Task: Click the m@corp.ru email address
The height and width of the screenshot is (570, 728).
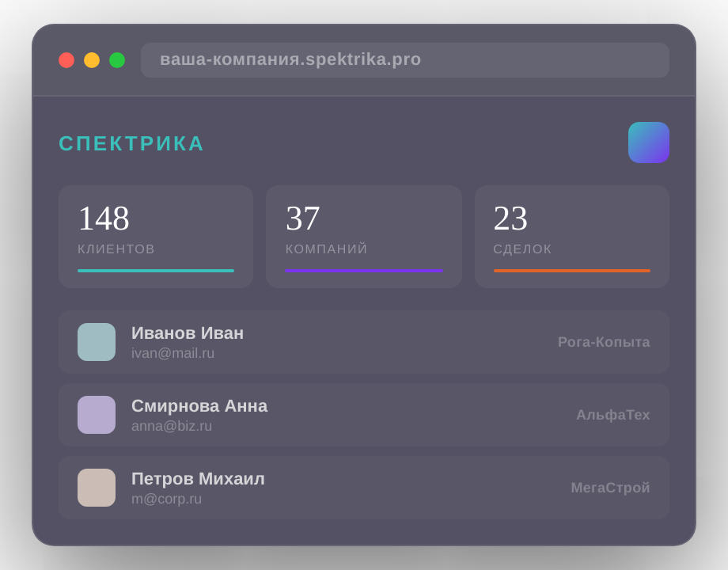Action: (166, 499)
